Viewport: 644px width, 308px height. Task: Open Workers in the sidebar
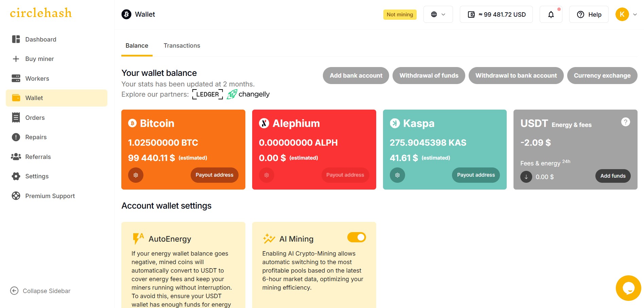pos(37,79)
